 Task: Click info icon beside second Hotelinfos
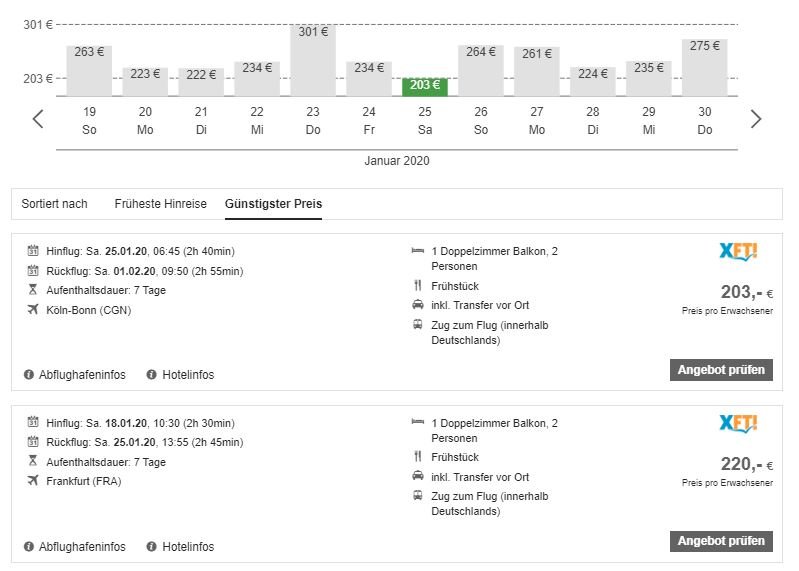(152, 547)
